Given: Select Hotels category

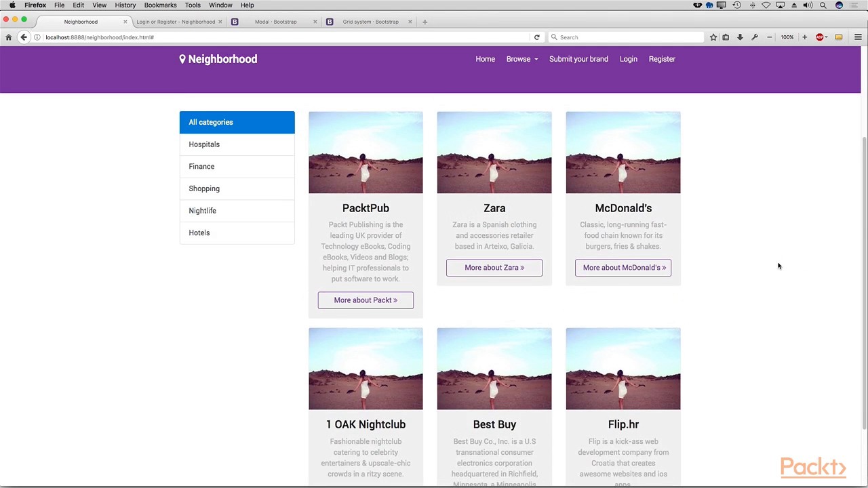Looking at the screenshot, I should pos(237,232).
